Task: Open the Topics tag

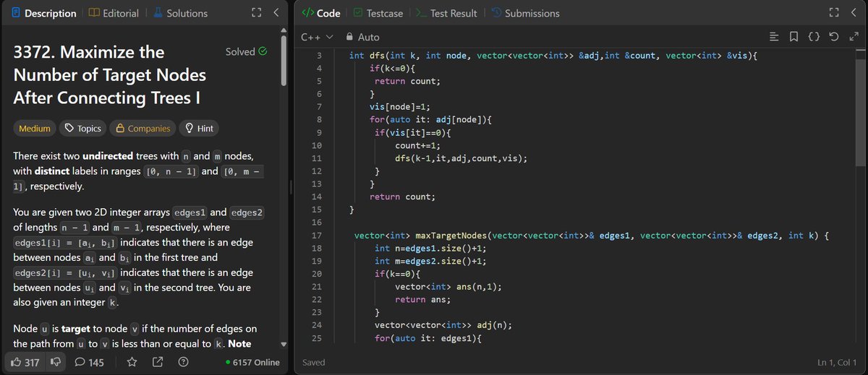Action: click(x=82, y=129)
